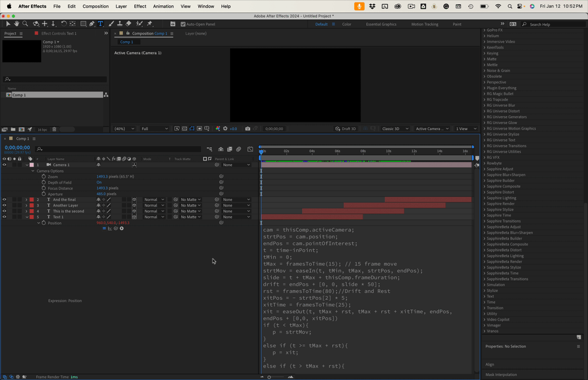The image size is (588, 380).
Task: Click the Search Help field
Action: click(x=554, y=24)
